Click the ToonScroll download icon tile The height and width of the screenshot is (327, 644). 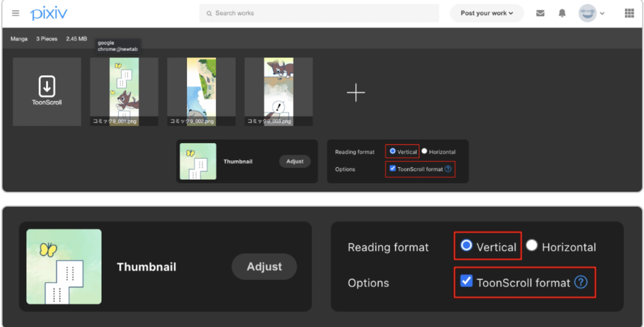47,91
